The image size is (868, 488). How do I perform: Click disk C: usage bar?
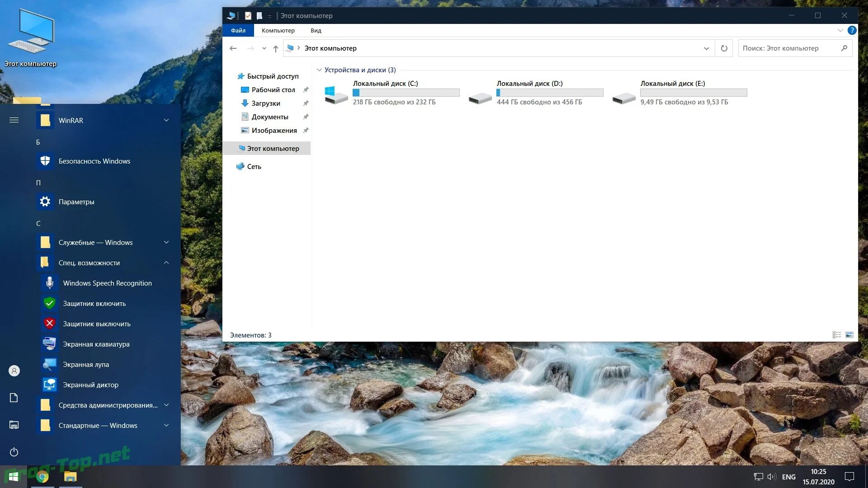406,92
